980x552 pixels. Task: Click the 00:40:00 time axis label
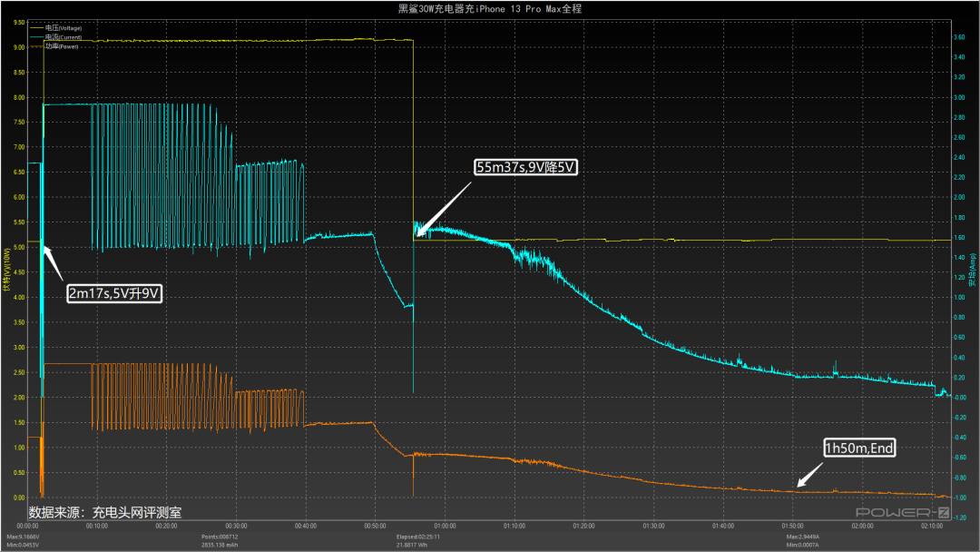click(306, 527)
